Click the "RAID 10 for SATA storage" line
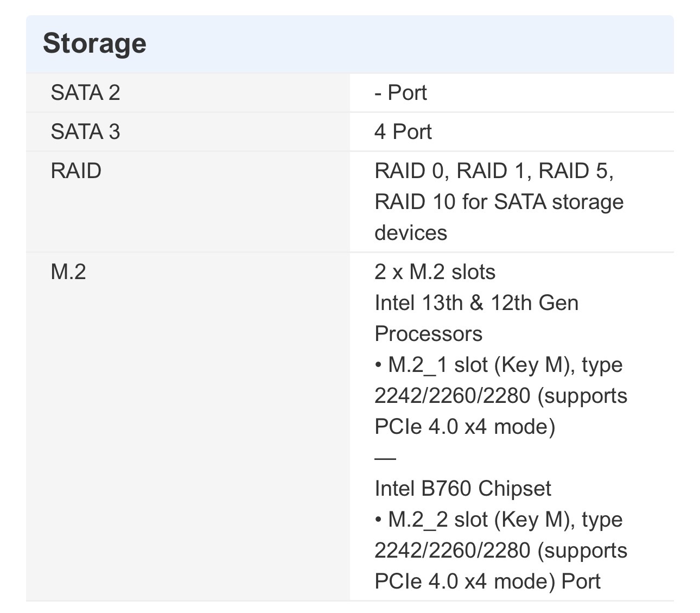 coord(499,202)
